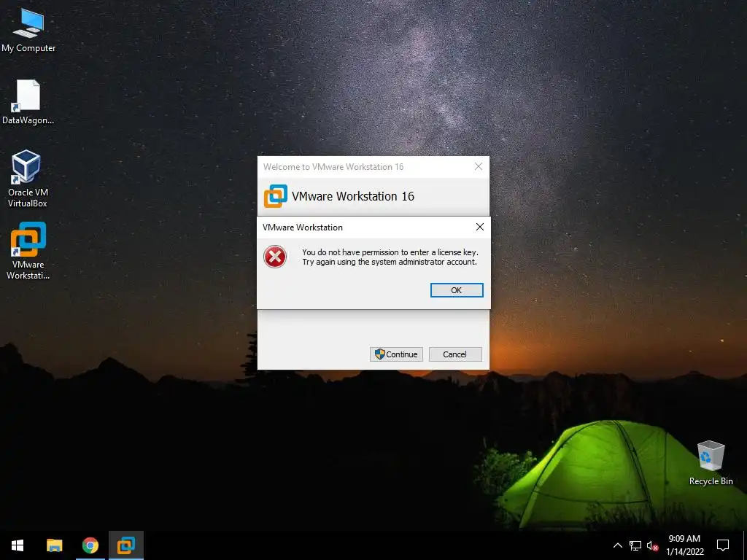Click the Continue button in Welcome window
The width and height of the screenshot is (747, 560).
[396, 354]
